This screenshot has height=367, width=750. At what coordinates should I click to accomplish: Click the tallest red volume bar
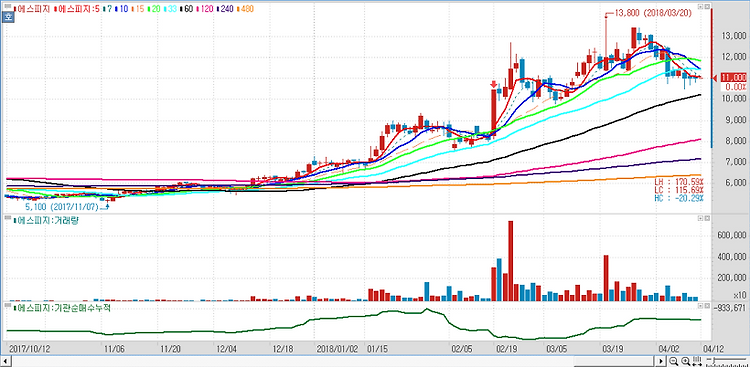pos(510,261)
